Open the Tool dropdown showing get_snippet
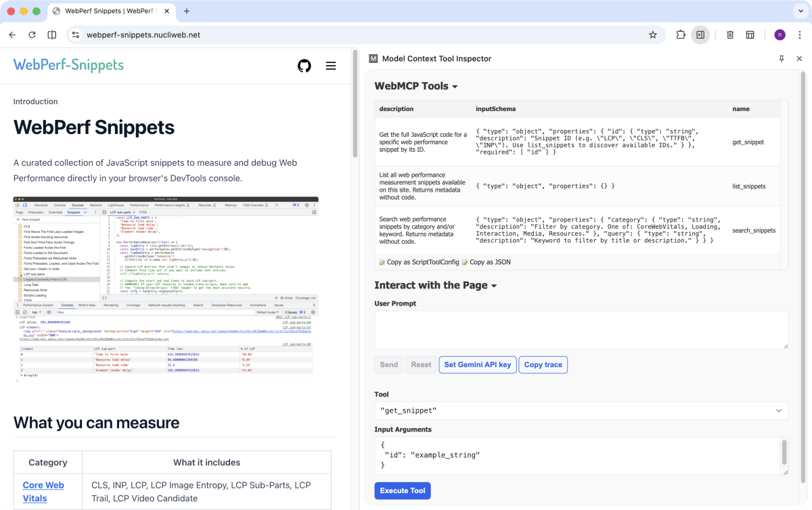Viewport: 812px width, 510px height. click(581, 410)
